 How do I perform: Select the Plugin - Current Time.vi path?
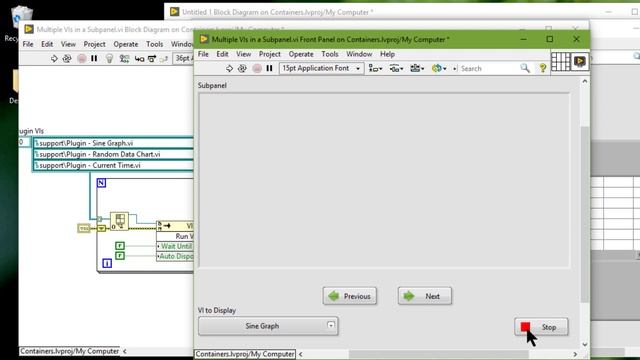coord(113,165)
